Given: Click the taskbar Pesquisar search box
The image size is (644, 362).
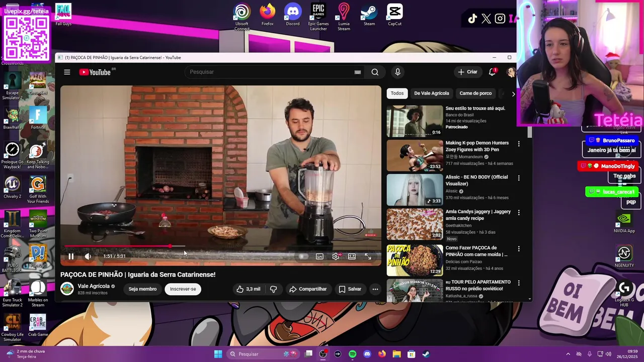Looking at the screenshot, I should (x=263, y=354).
